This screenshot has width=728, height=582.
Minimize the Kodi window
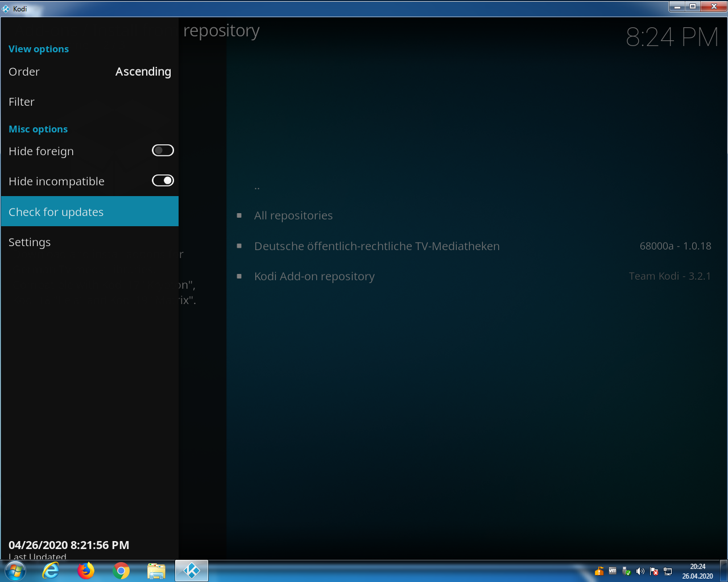[677, 7]
